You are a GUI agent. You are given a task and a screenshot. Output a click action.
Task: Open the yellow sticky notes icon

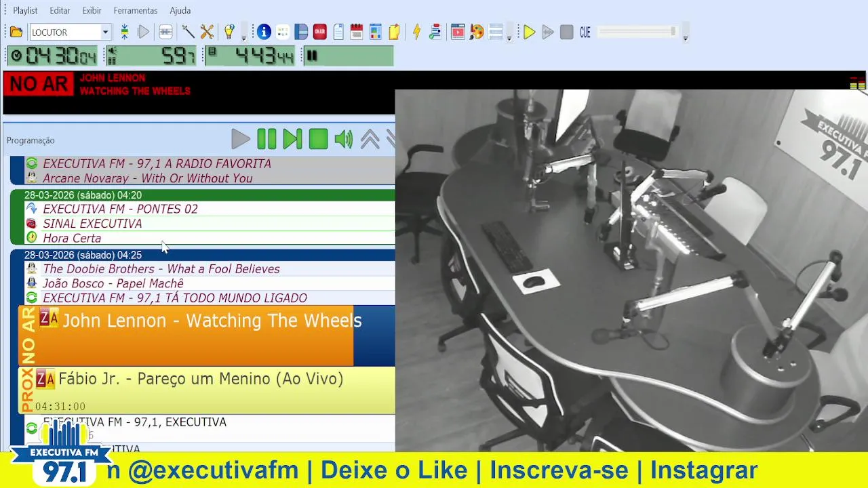click(x=394, y=32)
